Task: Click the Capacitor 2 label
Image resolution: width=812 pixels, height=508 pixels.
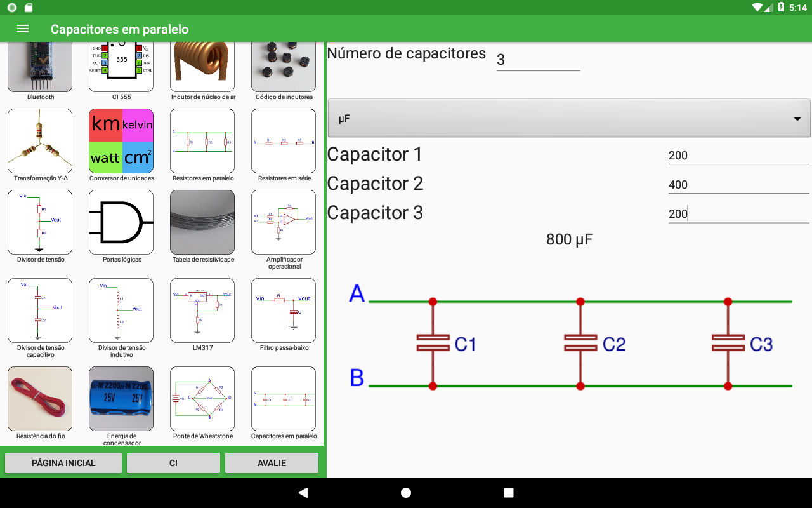Action: coord(375,184)
